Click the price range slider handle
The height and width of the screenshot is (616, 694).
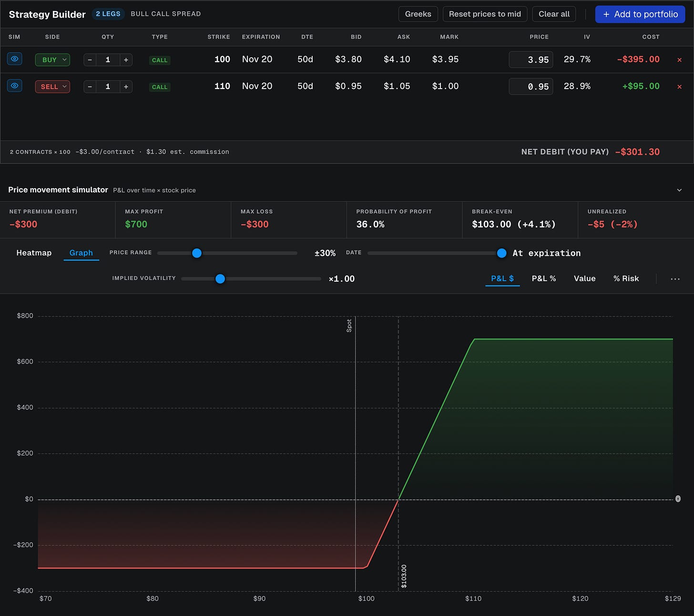point(197,253)
